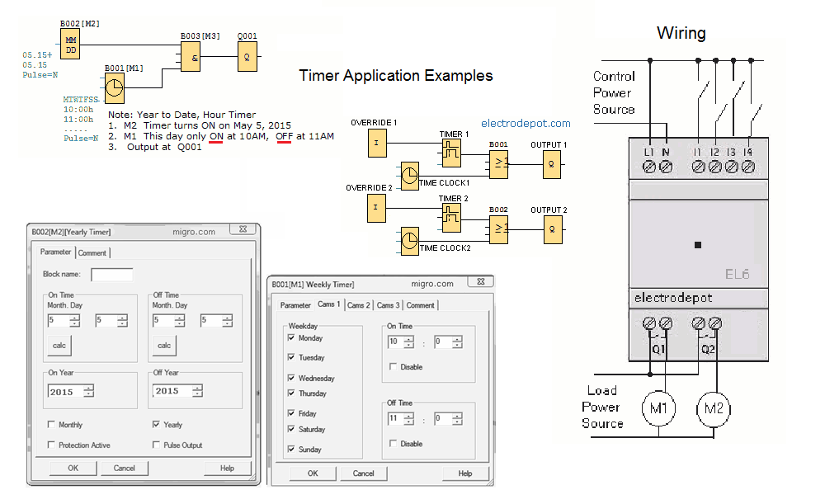Select the Q001 output block
Image resolution: width=825 pixels, height=504 pixels.
pyautogui.click(x=247, y=56)
